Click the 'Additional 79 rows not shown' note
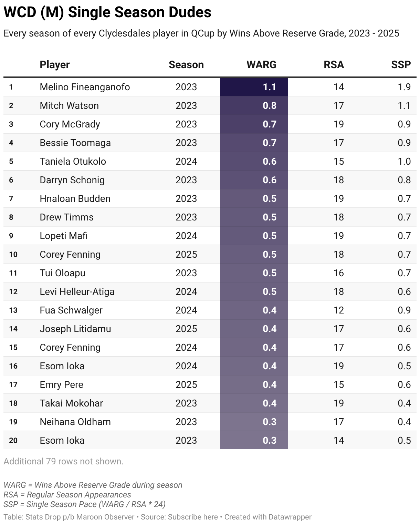Image resolution: width=420 pixels, height=525 pixels. [x=63, y=461]
